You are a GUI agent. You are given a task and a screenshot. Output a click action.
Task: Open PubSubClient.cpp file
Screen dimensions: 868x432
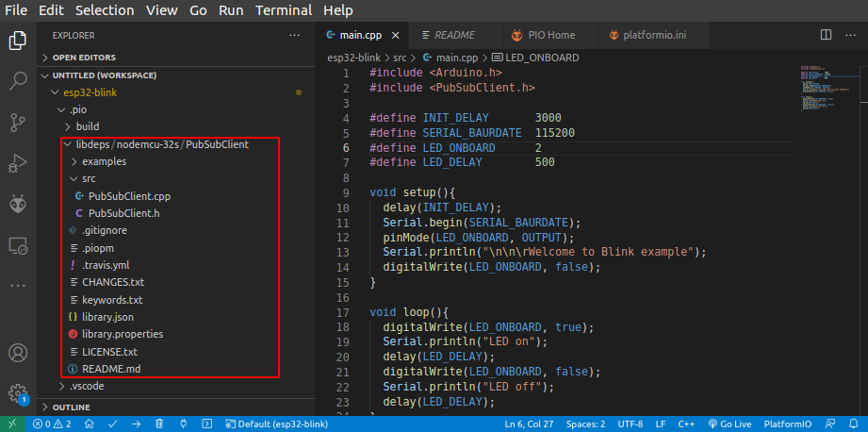[x=176, y=196]
